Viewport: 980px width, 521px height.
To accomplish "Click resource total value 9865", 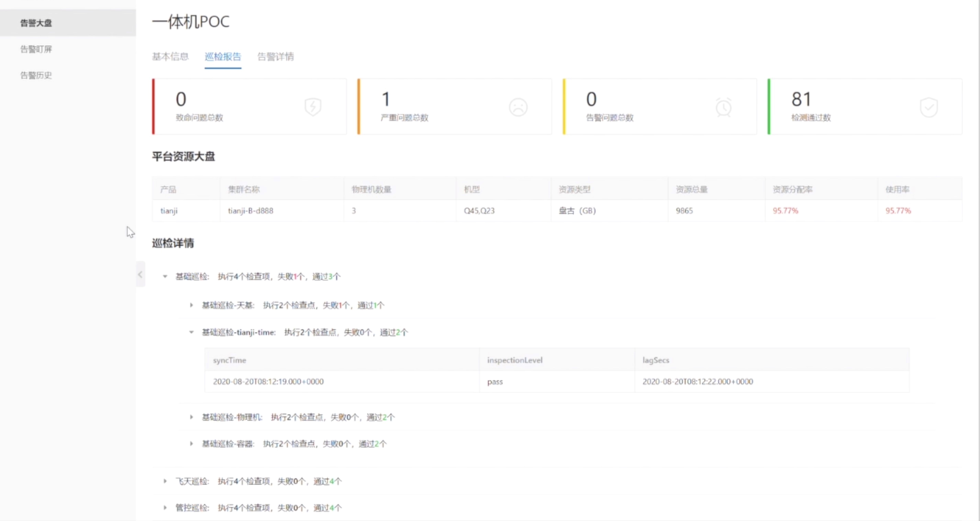I will click(x=684, y=210).
